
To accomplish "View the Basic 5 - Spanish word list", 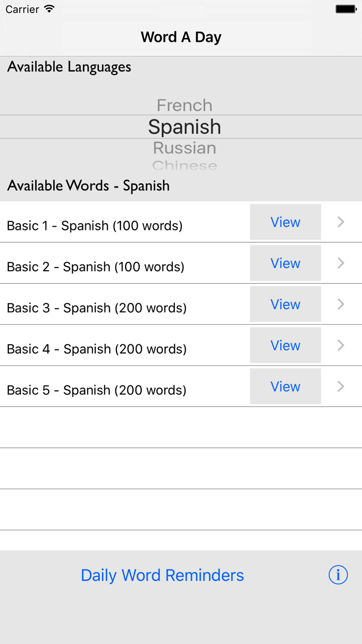I will pyautogui.click(x=285, y=386).
